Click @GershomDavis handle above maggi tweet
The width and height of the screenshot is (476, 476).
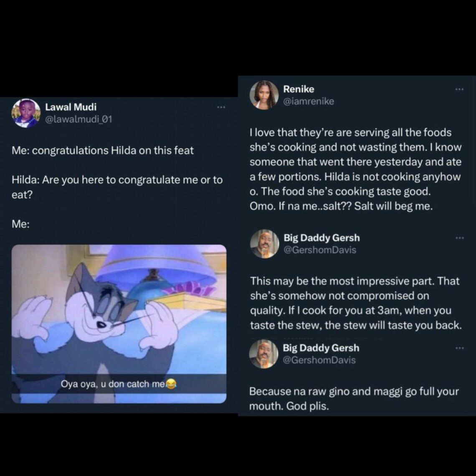319,360
